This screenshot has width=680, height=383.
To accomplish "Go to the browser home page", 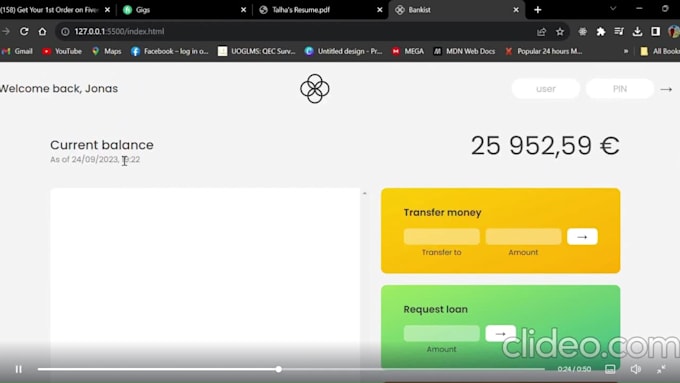I will pos(42,31).
